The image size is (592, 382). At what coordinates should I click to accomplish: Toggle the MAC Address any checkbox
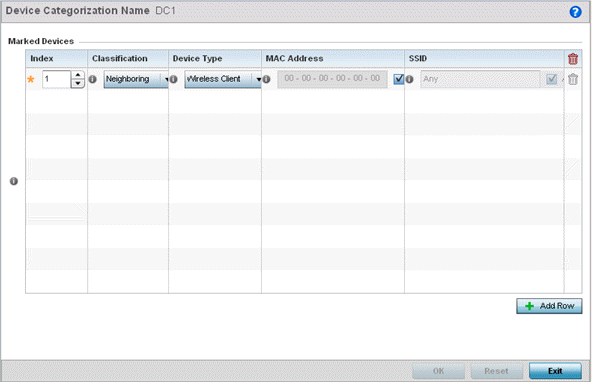tap(398, 79)
